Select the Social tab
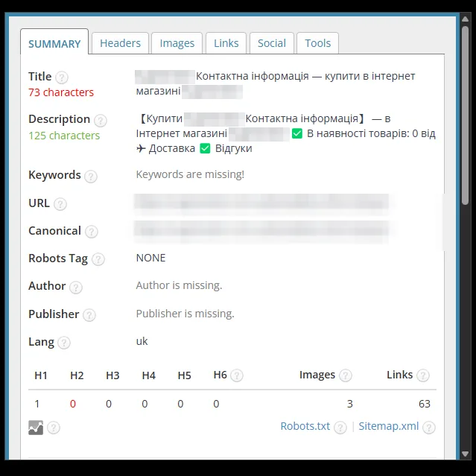This screenshot has height=476, width=476. [x=272, y=43]
